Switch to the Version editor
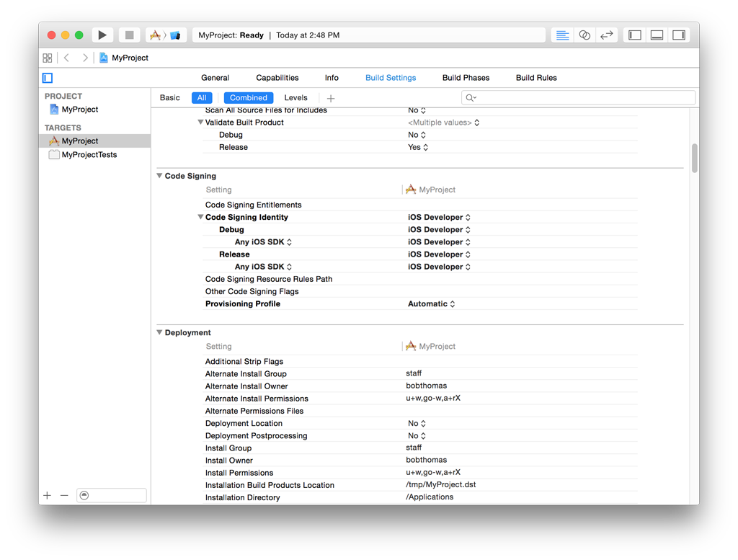The width and height of the screenshot is (738, 560). coord(607,35)
